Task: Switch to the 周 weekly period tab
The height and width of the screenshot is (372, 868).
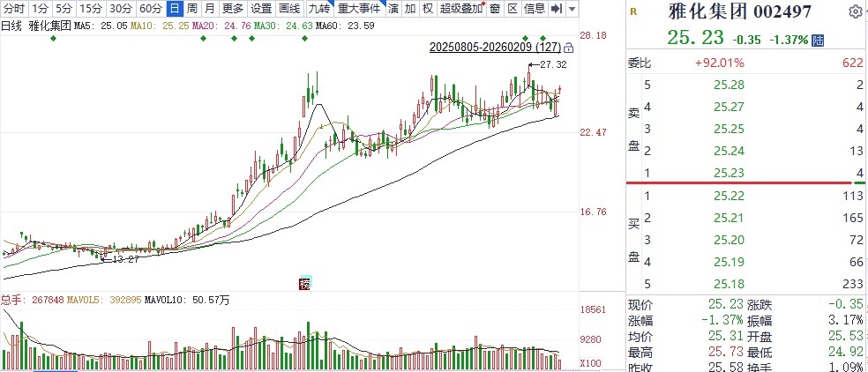Action: coord(191,9)
